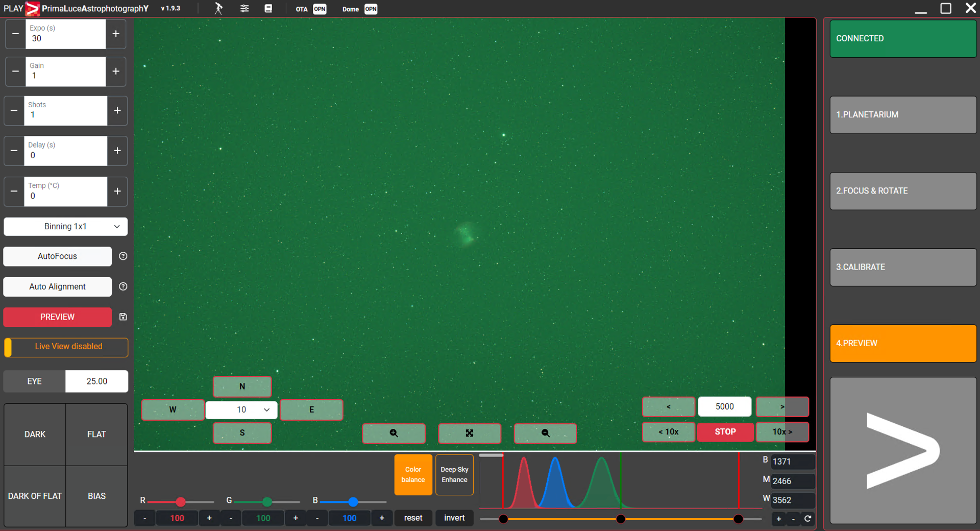The height and width of the screenshot is (531, 980).
Task: Click the save image icon next to PREVIEW
Action: pos(123,317)
